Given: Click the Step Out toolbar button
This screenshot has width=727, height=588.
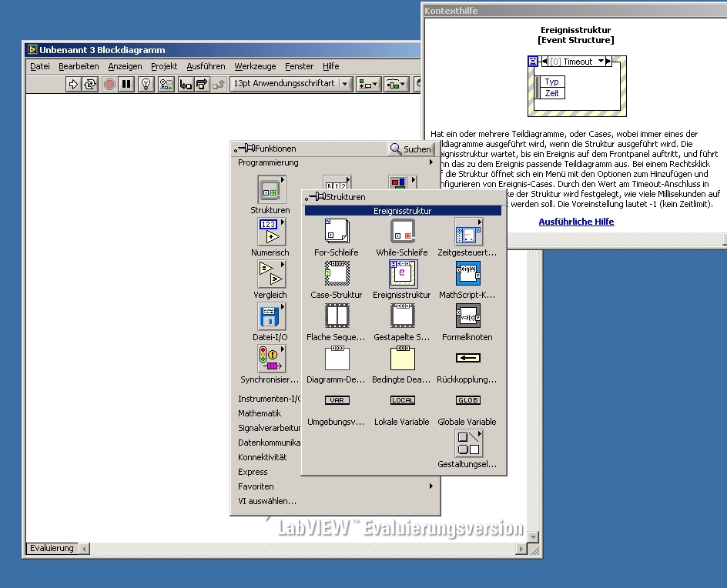Looking at the screenshot, I should click(219, 84).
